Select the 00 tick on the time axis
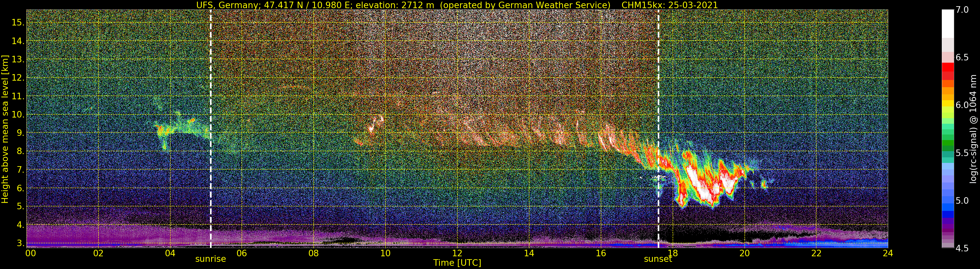This screenshot has width=980, height=269. coord(30,253)
